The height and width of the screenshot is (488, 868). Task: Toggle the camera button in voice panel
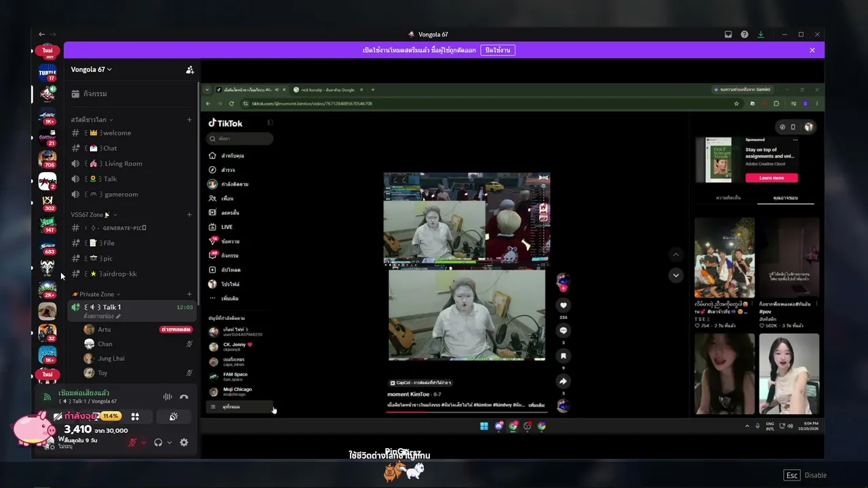click(58, 416)
